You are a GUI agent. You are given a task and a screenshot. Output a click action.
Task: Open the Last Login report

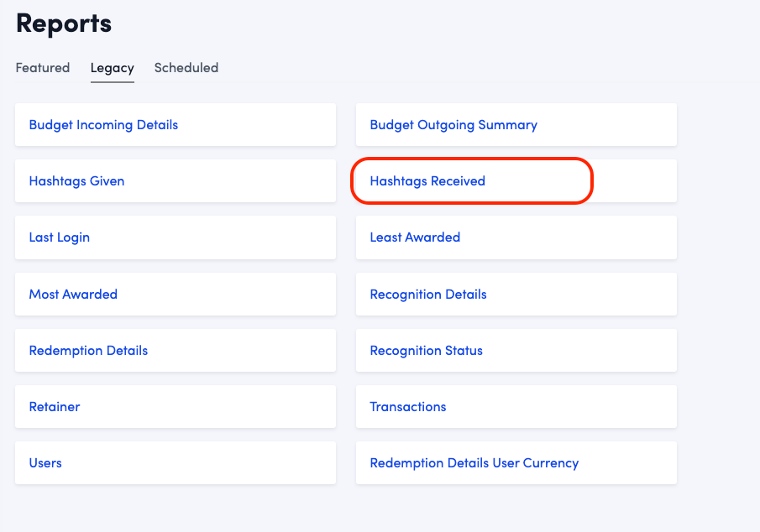click(x=59, y=237)
